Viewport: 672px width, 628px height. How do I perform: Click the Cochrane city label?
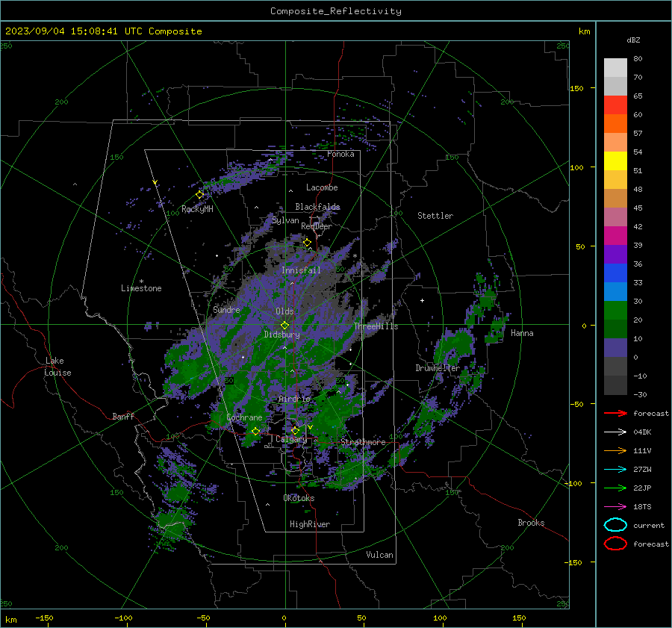pyautogui.click(x=244, y=417)
